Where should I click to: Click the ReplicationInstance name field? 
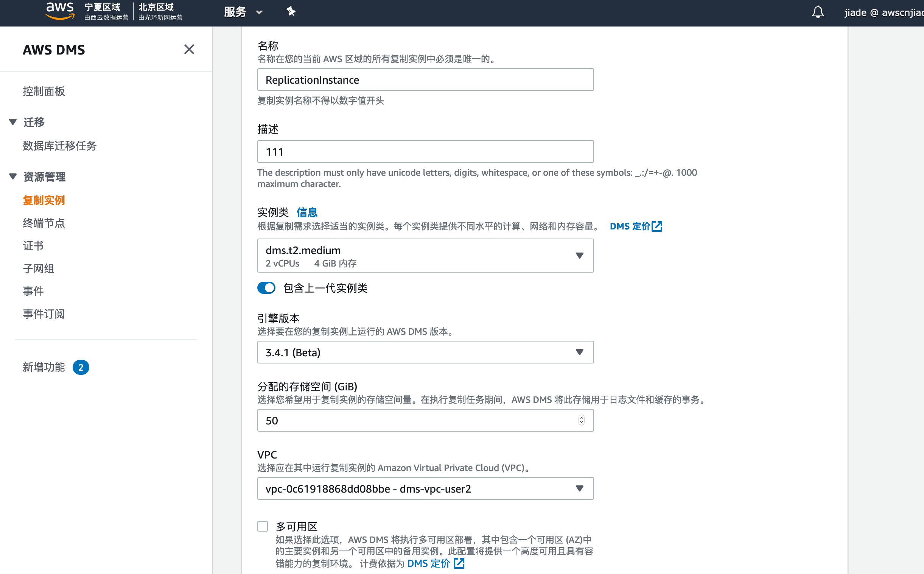(x=425, y=80)
